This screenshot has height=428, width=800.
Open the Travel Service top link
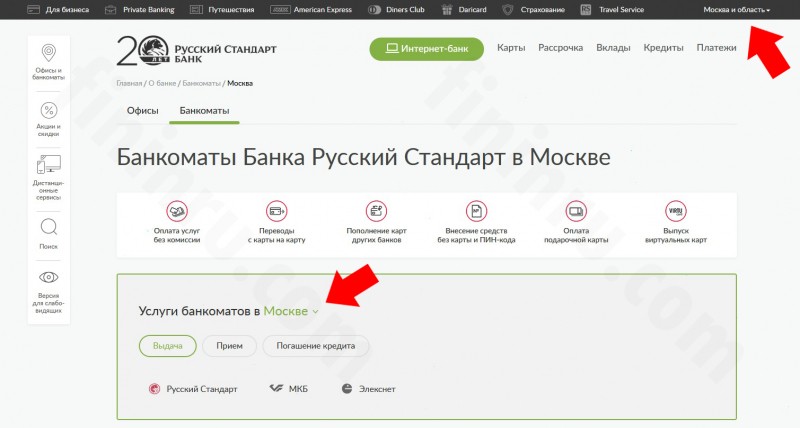tap(621, 10)
